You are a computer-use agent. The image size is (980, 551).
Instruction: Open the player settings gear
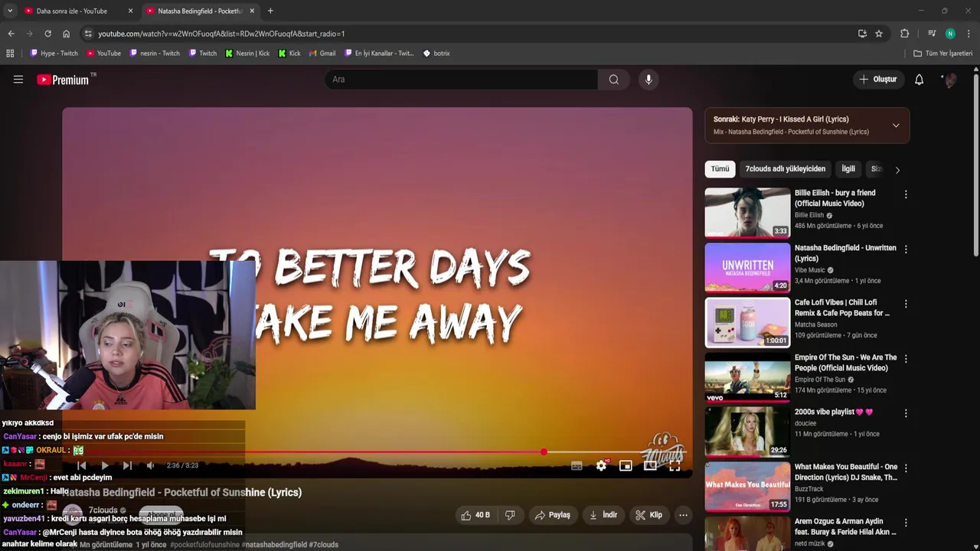601,465
